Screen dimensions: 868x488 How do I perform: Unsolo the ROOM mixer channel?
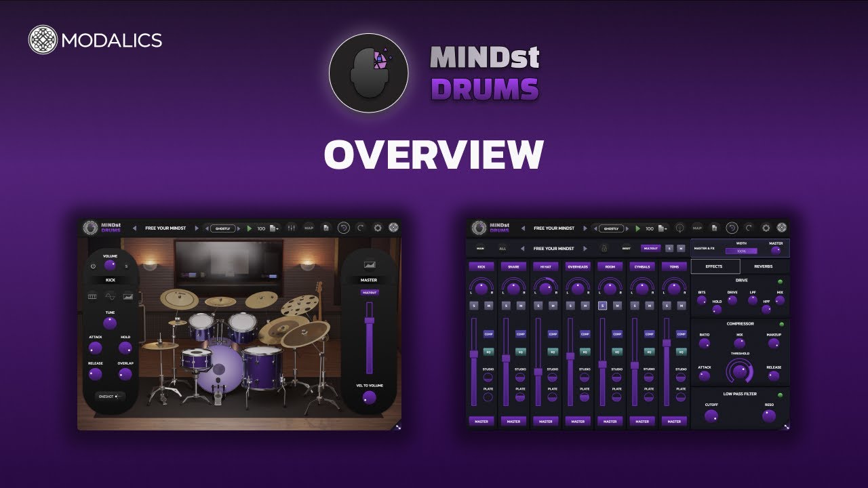pos(602,306)
